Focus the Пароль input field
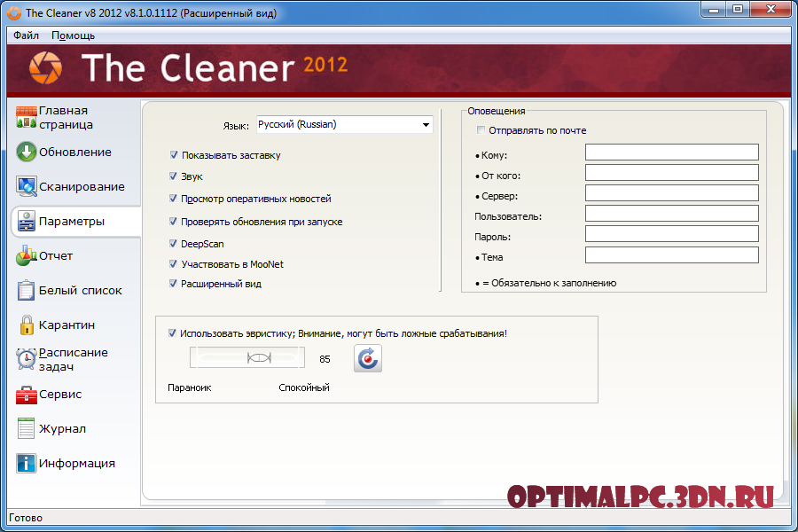The width and height of the screenshot is (798, 532). 672,233
